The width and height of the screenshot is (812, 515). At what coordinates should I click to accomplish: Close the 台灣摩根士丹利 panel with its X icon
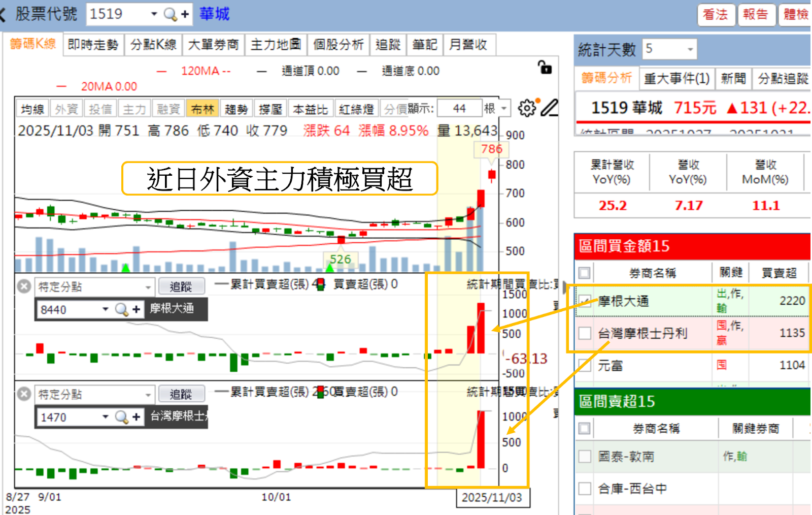[x=23, y=394]
